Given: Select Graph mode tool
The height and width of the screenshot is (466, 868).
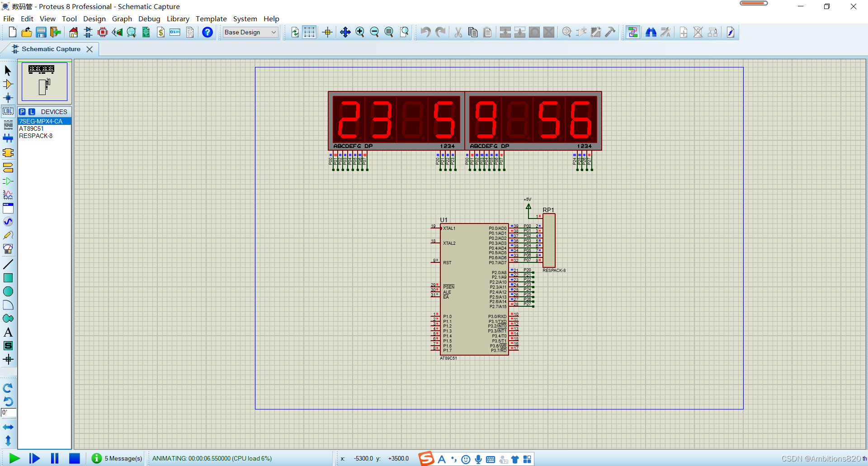Looking at the screenshot, I should pos(8,195).
